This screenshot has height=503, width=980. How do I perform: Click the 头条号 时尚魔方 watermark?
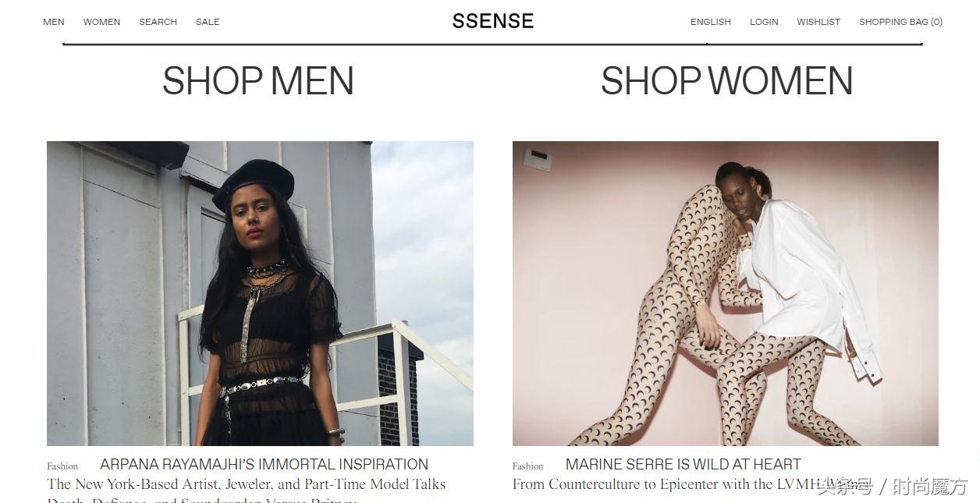(x=893, y=487)
